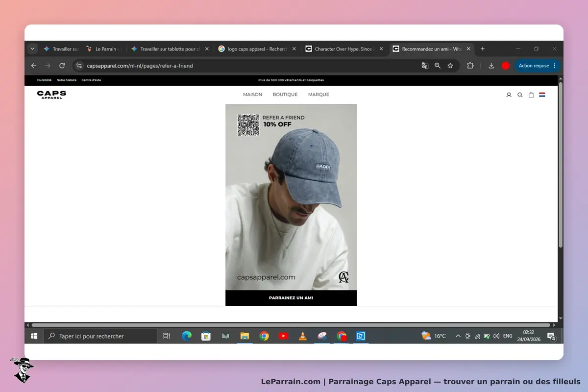
Task: Bookmark this page with the star
Action: coord(450,66)
